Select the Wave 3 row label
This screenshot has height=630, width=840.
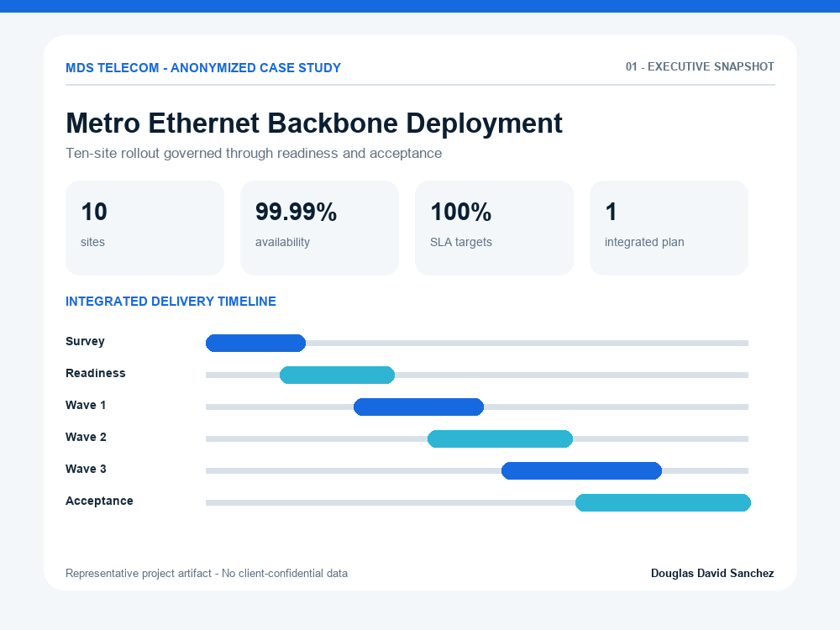pos(86,469)
